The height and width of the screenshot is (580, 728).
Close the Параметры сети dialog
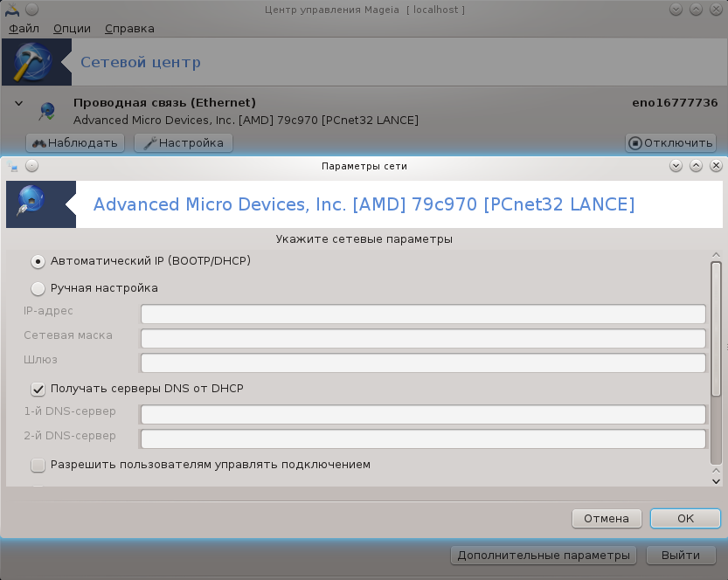717,166
